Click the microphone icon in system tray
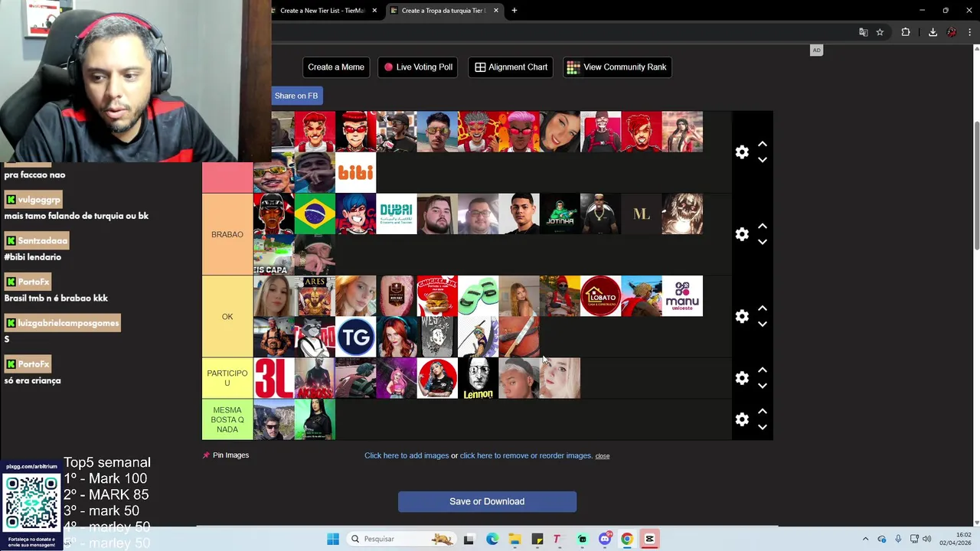The width and height of the screenshot is (980, 551). pos(898,539)
